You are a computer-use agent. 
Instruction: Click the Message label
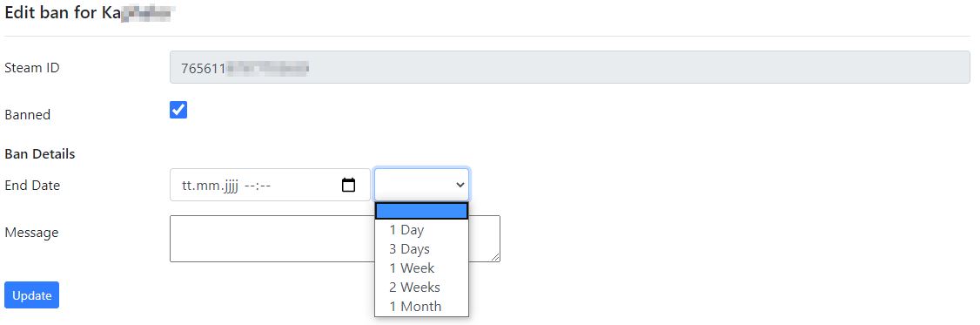(x=31, y=233)
